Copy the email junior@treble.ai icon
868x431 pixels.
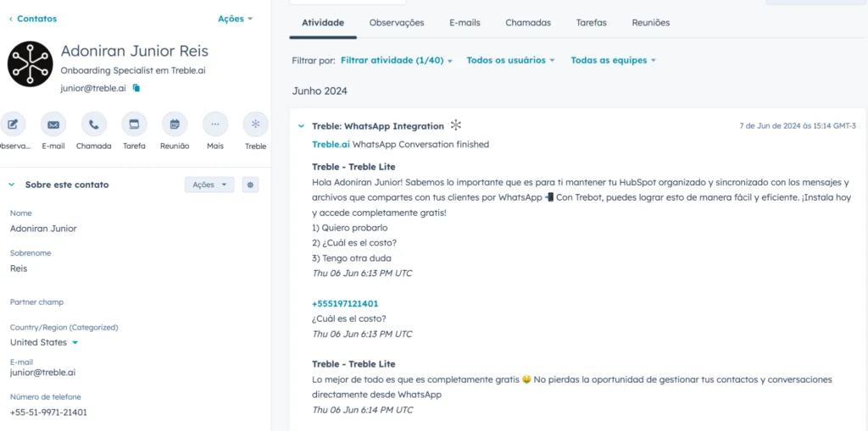coord(136,88)
